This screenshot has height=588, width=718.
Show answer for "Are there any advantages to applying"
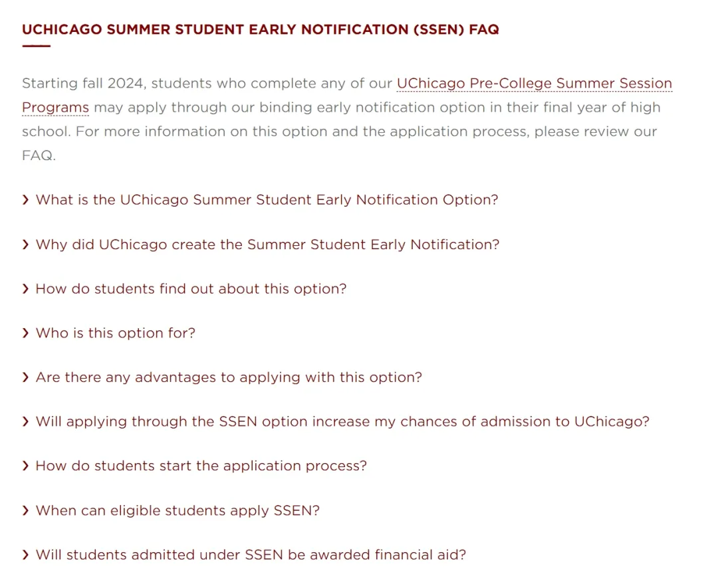coord(229,377)
